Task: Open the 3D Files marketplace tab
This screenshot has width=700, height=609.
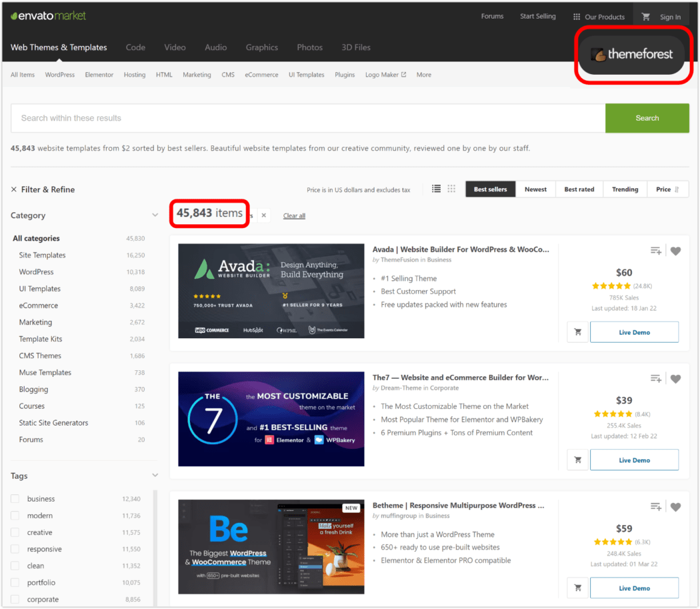Action: (356, 47)
